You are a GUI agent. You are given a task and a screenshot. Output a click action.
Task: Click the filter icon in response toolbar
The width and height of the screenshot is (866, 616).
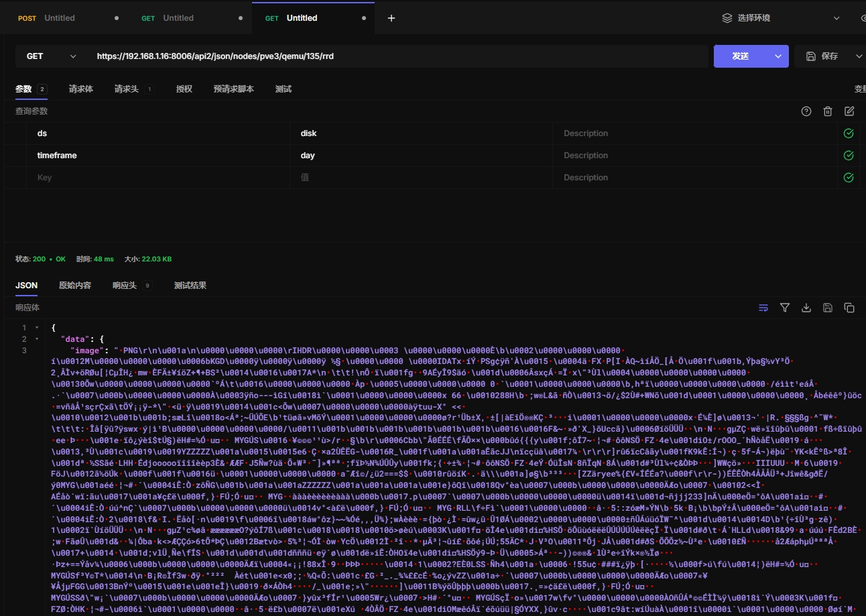click(785, 308)
